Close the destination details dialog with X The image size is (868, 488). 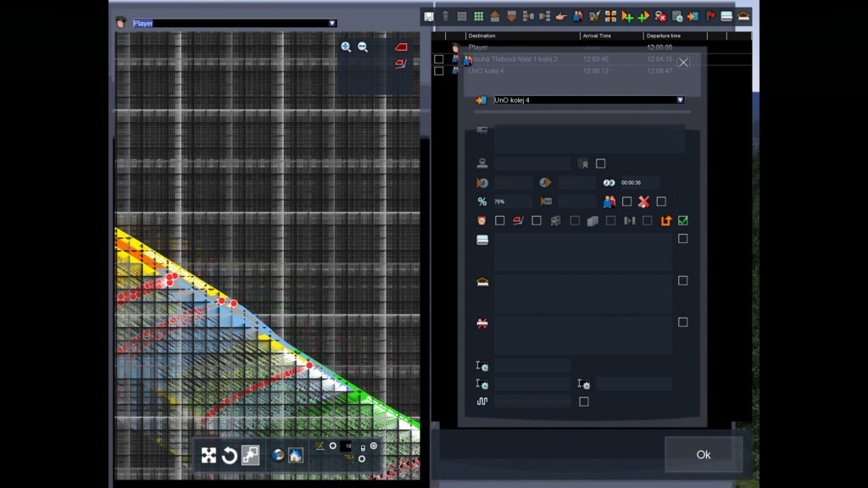tap(684, 63)
